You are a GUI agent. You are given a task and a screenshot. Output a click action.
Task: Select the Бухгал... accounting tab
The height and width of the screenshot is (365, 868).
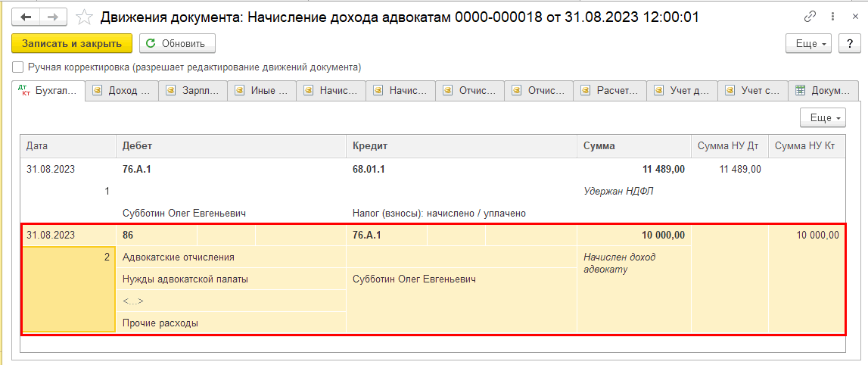[x=49, y=91]
